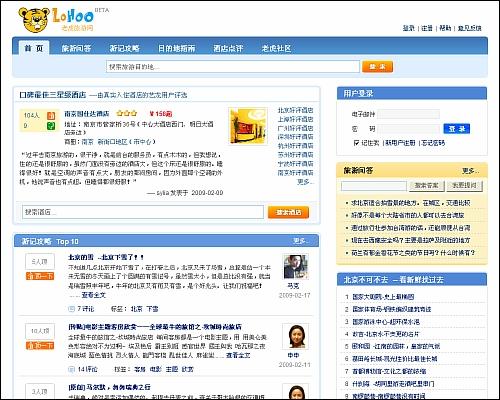This screenshot has height=400, width=500.
Task: Open the comments icon next to 7评论
Action: (x=71, y=309)
